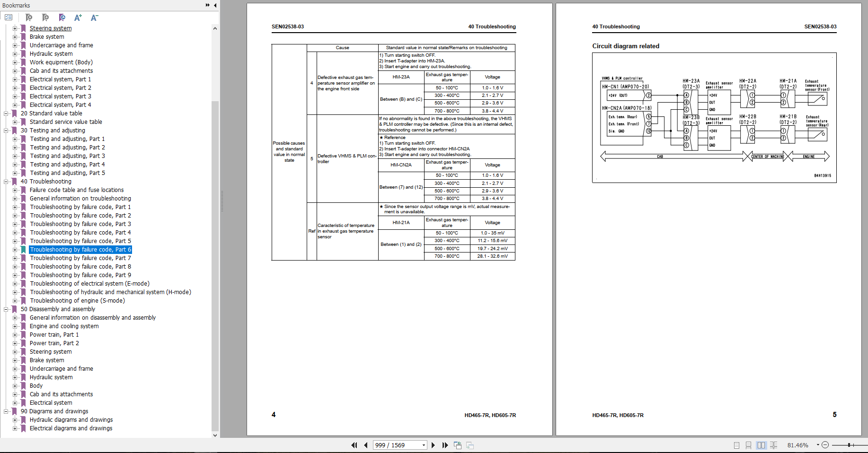
Task: Open Electrical diagrams and drawings bookmark
Action: click(x=71, y=428)
